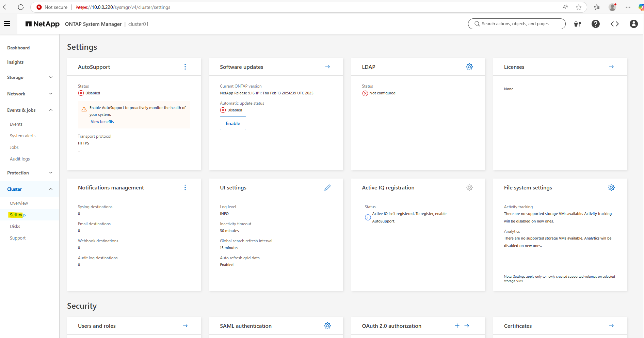Image resolution: width=644 pixels, height=338 pixels.
Task: Open OAuth 2.0 authorization arrow
Action: coord(467,326)
